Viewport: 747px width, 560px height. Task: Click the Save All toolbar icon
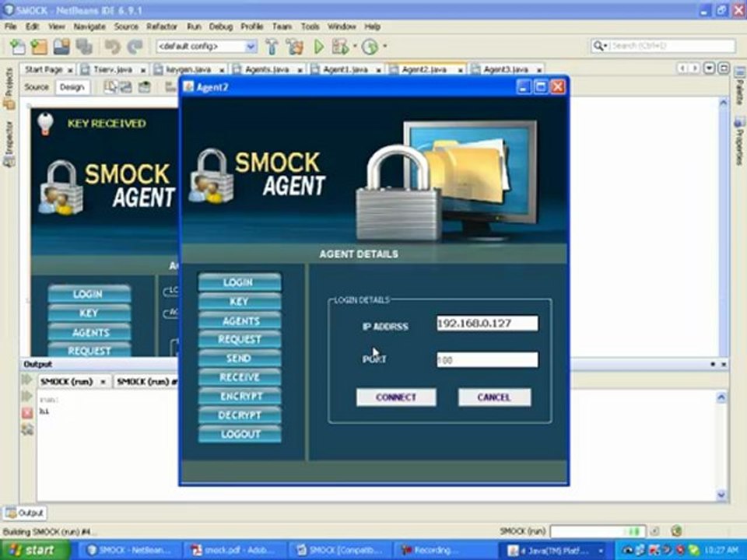(x=84, y=46)
